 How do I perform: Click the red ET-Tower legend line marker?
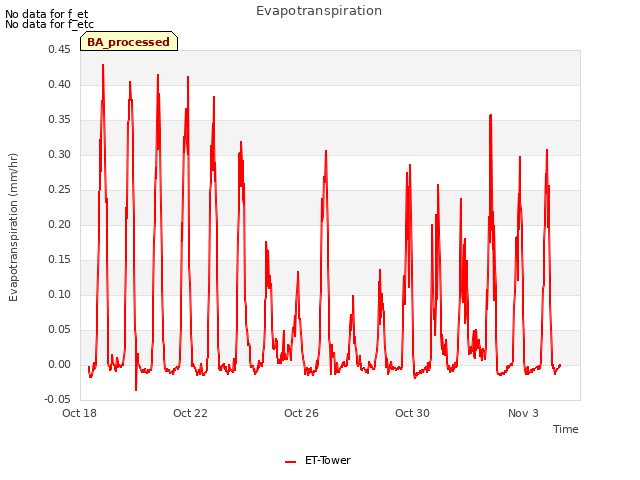(290, 462)
